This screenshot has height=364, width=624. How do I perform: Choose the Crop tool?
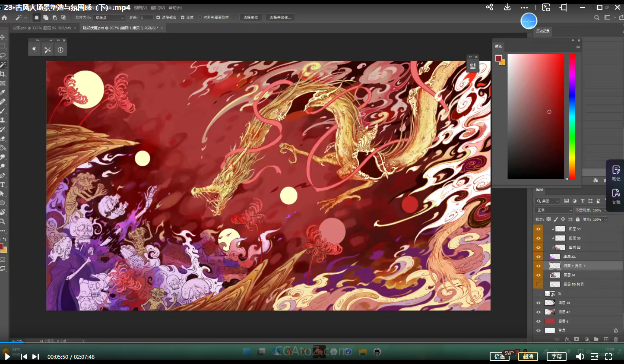[3, 74]
